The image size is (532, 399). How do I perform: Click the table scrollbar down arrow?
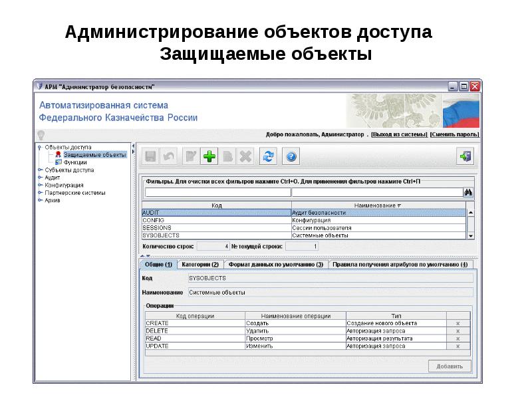(471, 235)
